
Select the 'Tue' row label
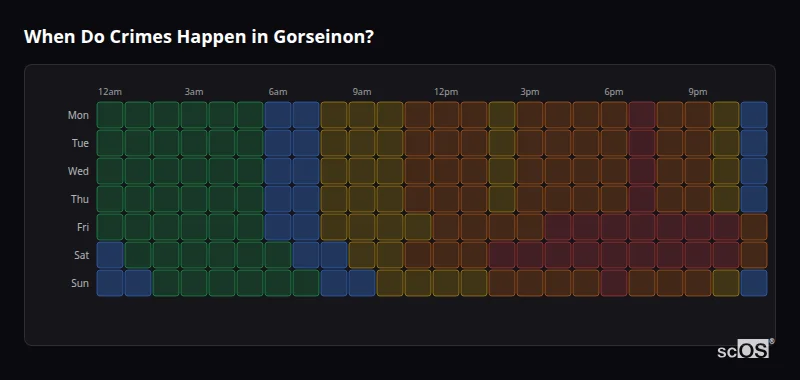(80, 143)
